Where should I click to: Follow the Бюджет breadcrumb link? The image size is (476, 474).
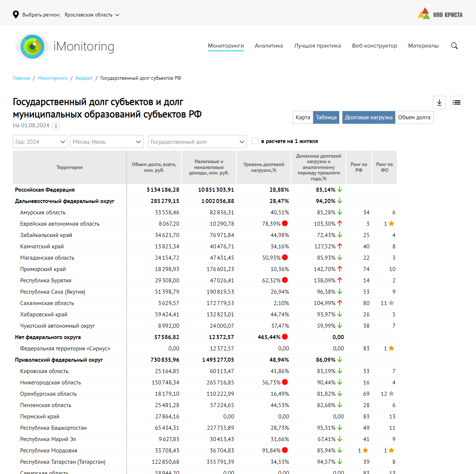[84, 78]
